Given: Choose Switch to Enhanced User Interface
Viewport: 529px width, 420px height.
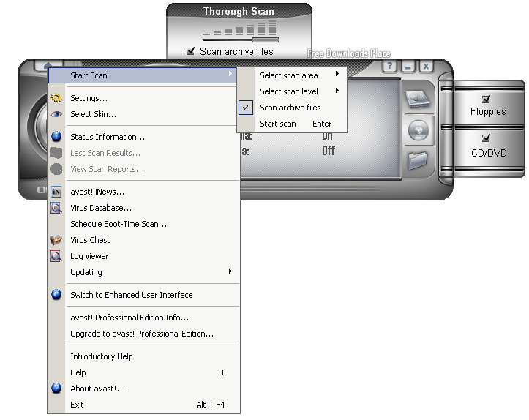Looking at the screenshot, I should pos(143,295).
